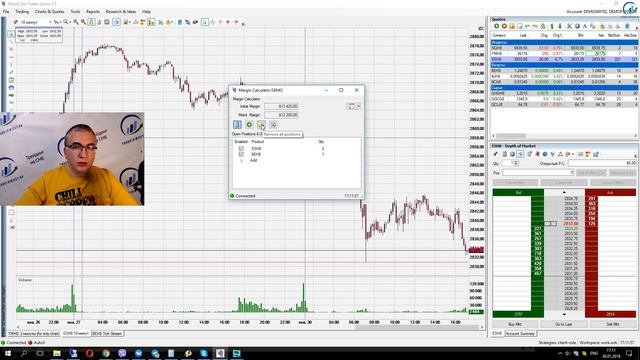Viewport: 640px width, 360px height.
Task: Toggle the boxed blue icon in chart toolbar
Action: click(x=116, y=22)
